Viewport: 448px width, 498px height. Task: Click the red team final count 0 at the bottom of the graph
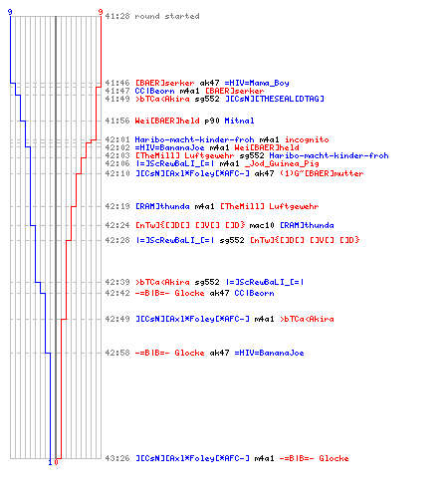(x=56, y=462)
